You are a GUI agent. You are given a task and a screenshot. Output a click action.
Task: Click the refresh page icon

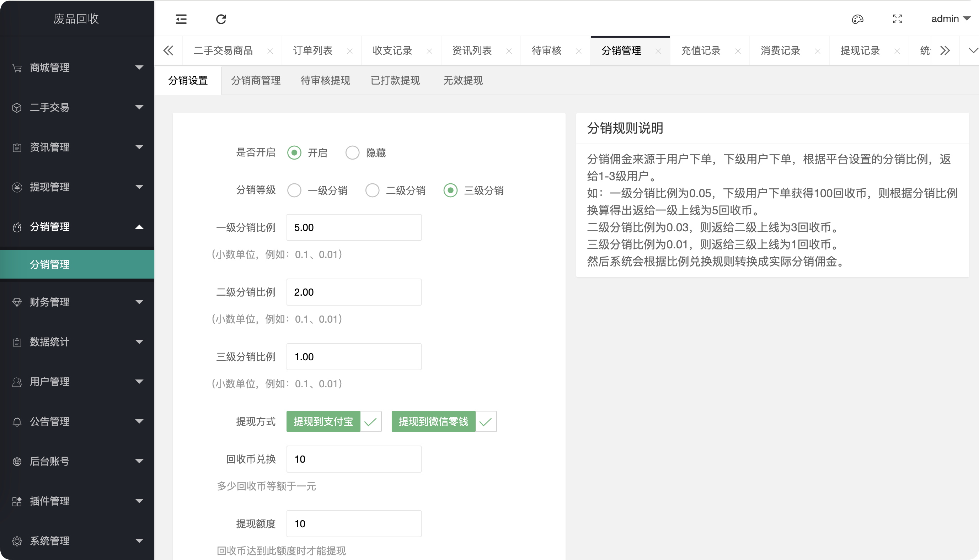tap(221, 19)
